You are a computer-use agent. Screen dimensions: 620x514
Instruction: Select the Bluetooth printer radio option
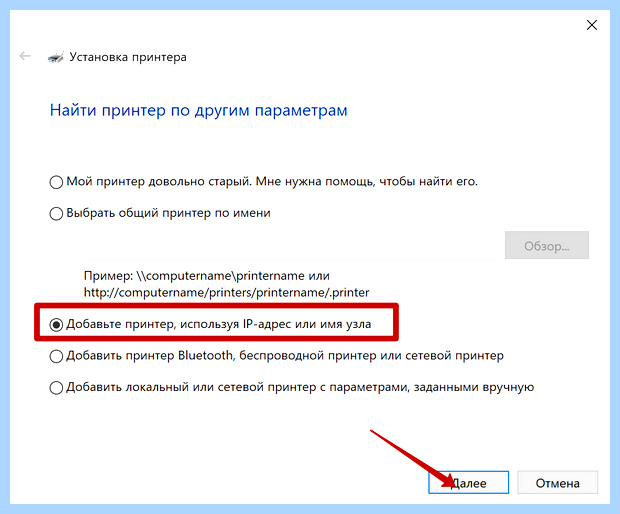pos(56,356)
